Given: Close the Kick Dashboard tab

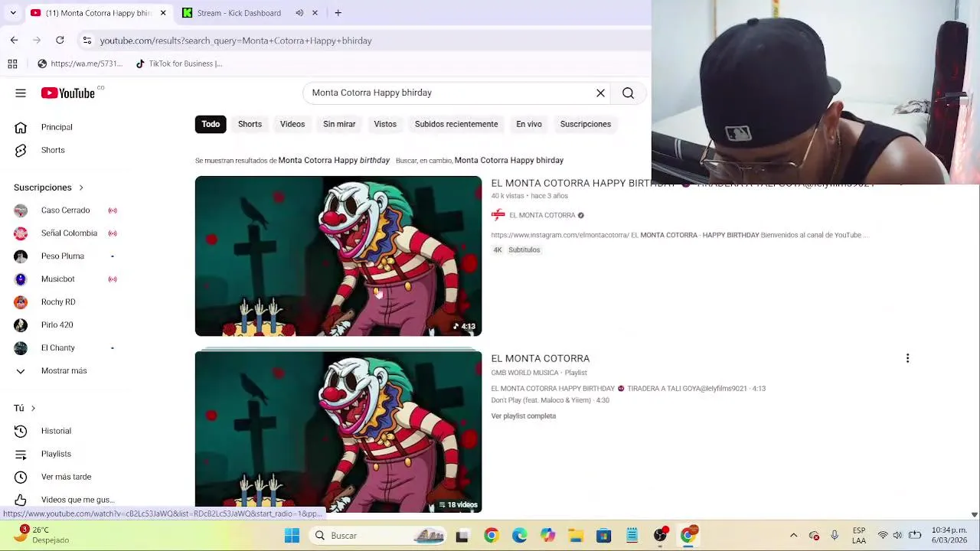Looking at the screenshot, I should (x=315, y=13).
